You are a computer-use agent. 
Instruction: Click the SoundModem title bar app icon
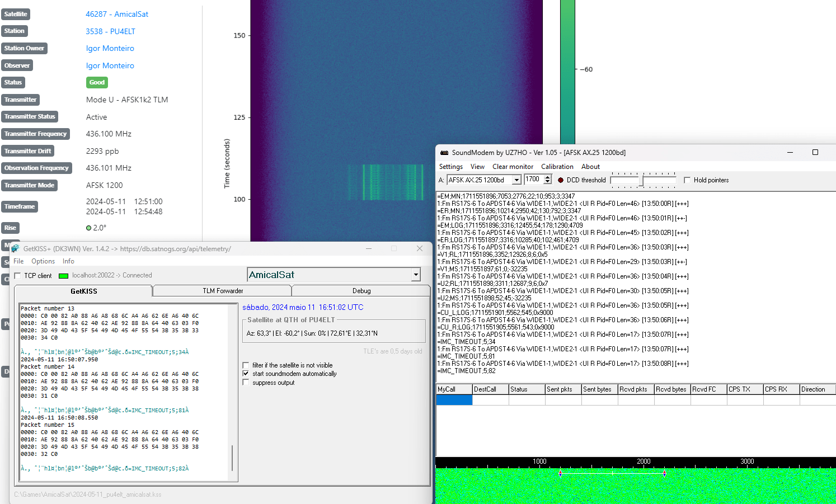(x=444, y=153)
